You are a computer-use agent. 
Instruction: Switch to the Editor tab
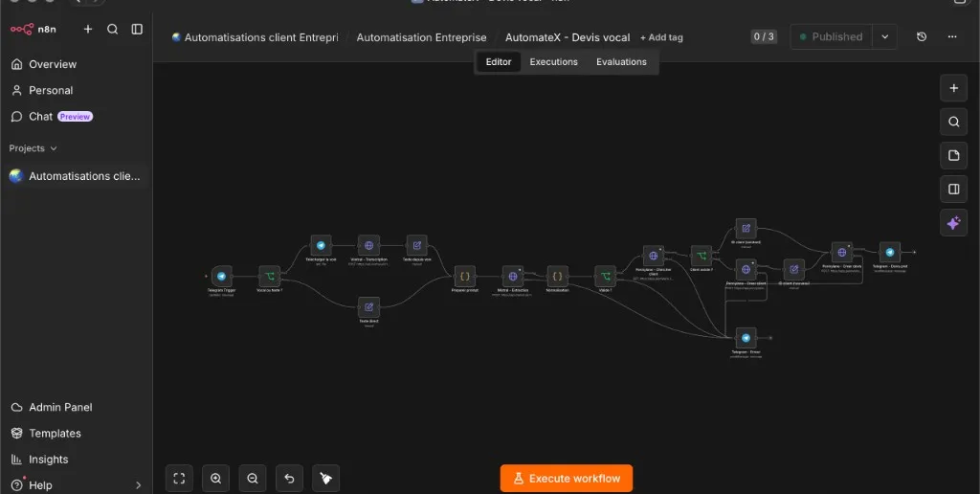pyautogui.click(x=499, y=62)
